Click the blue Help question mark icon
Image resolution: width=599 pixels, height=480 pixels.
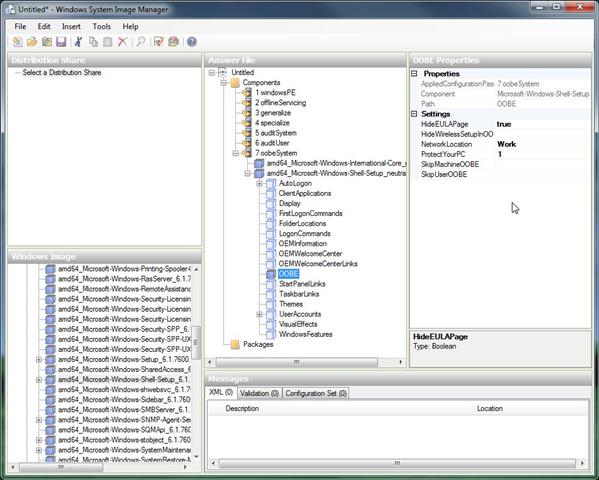(x=192, y=42)
